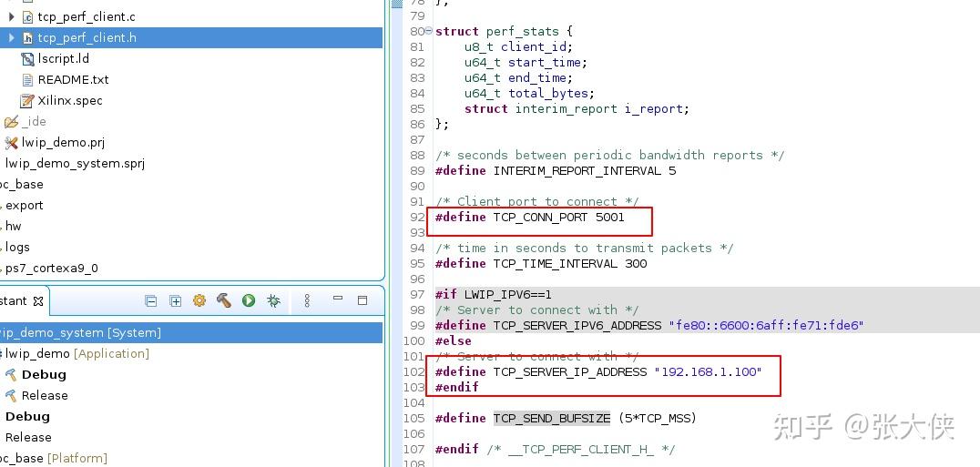Screen dimensions: 980x467
Task: Click the "struct perf_stats {" declaration
Action: [504, 31]
